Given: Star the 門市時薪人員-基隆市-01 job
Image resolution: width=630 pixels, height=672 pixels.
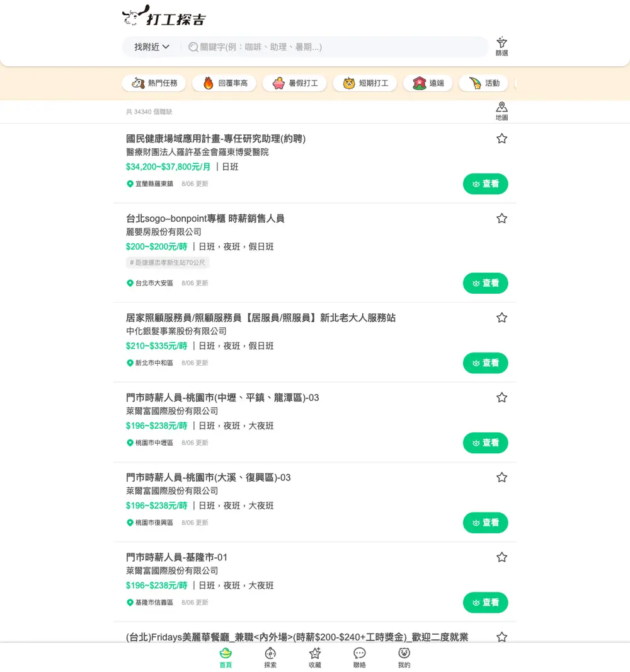Looking at the screenshot, I should click(x=501, y=557).
